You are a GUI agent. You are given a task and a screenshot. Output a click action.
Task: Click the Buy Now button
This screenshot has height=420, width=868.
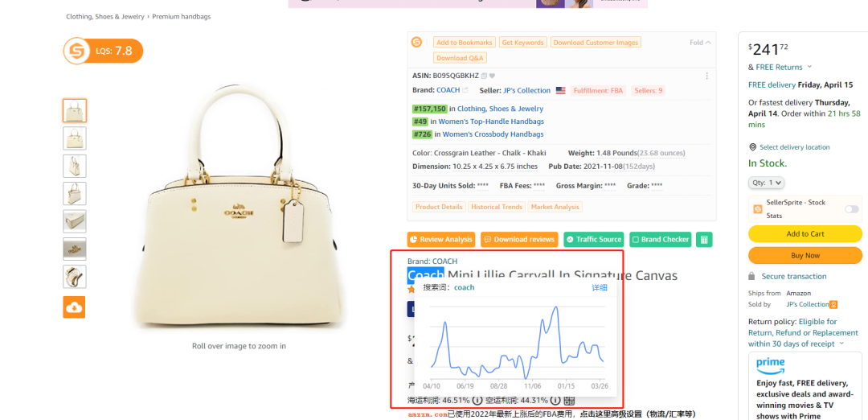[x=805, y=255]
